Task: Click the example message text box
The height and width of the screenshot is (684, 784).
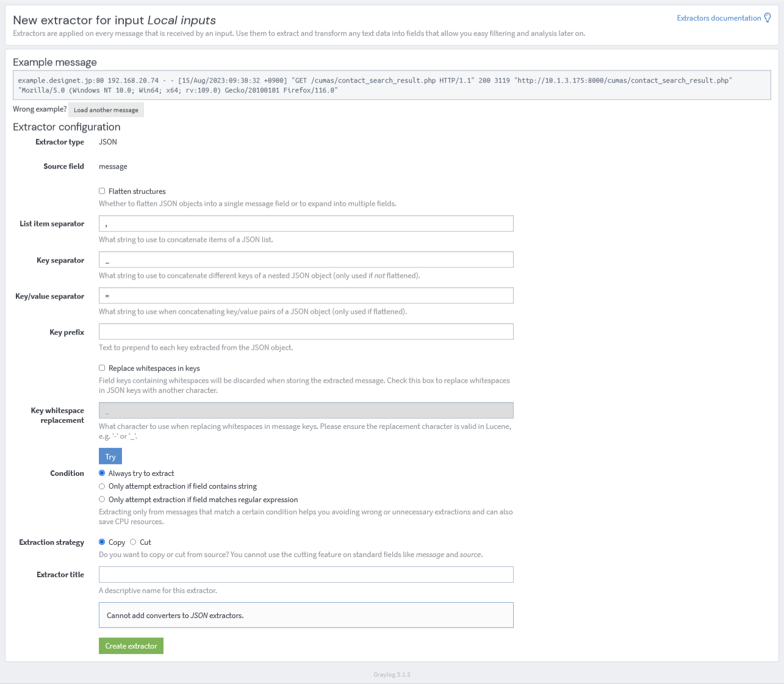Action: 392,85
